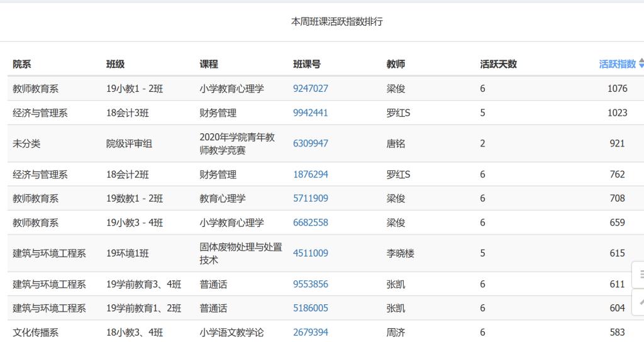644x342 pixels.
Task: Sort table by 活跃指数 column header
Action: (617, 64)
